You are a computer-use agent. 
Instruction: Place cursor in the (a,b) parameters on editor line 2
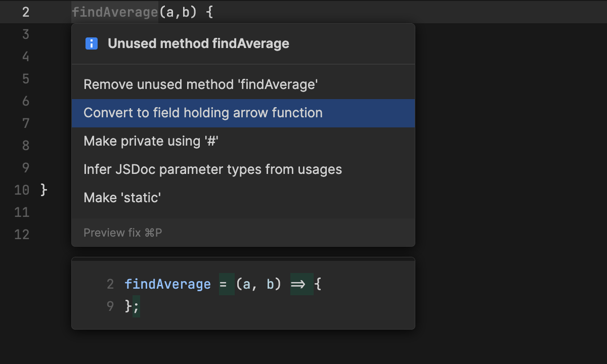pyautogui.click(x=178, y=12)
